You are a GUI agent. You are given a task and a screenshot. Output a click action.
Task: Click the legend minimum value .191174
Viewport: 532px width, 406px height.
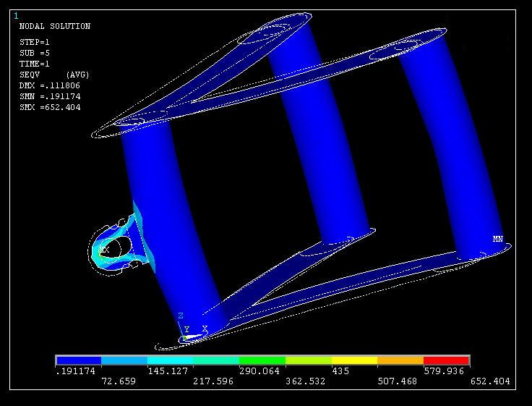[76, 371]
